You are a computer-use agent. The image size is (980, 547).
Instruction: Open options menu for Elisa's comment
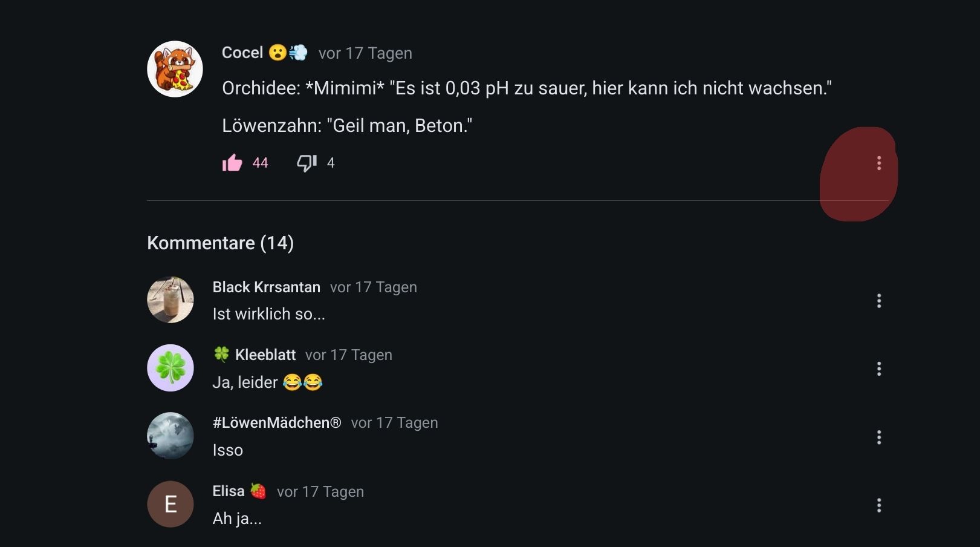click(x=878, y=505)
